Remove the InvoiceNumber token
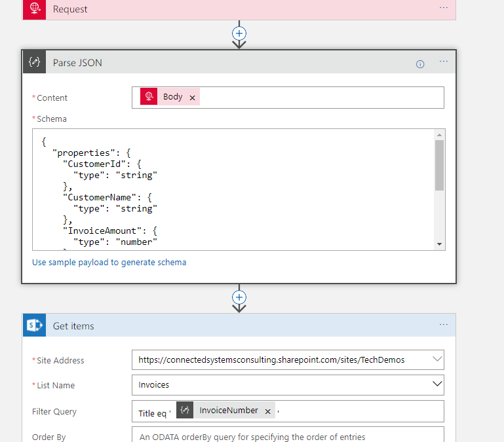 point(268,411)
